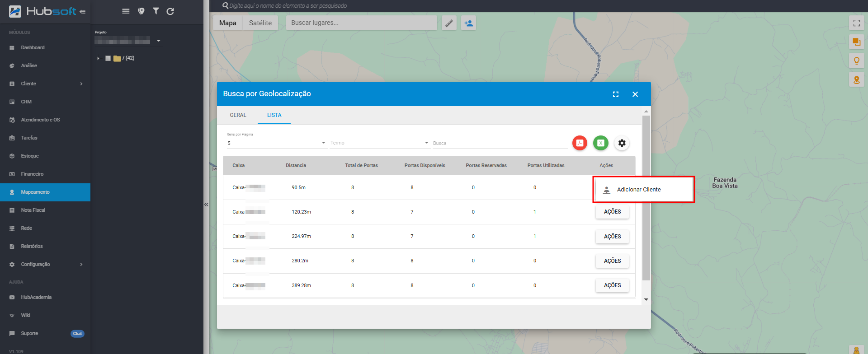Open AÇÕES for the 389.28m row

[x=613, y=285]
